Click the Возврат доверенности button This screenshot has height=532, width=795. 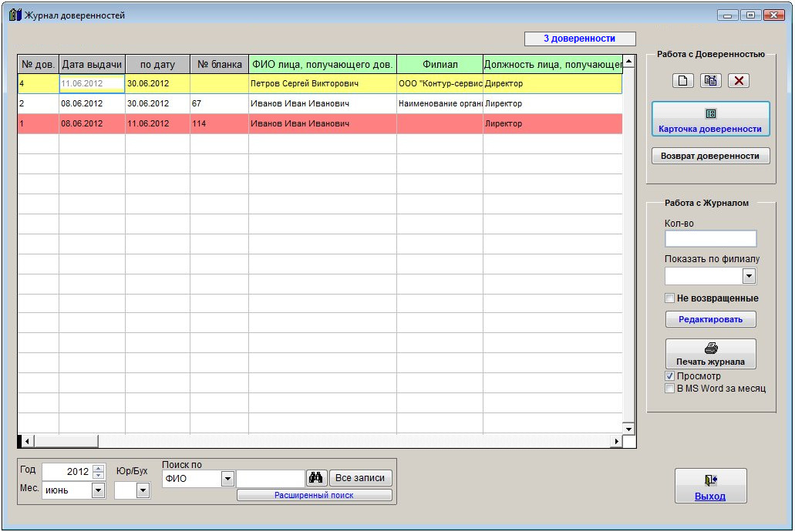coord(710,156)
